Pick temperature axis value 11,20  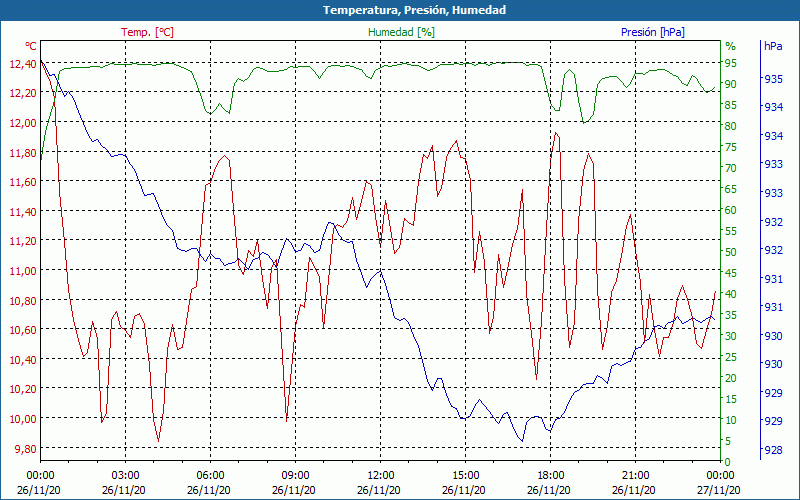[x=23, y=241]
